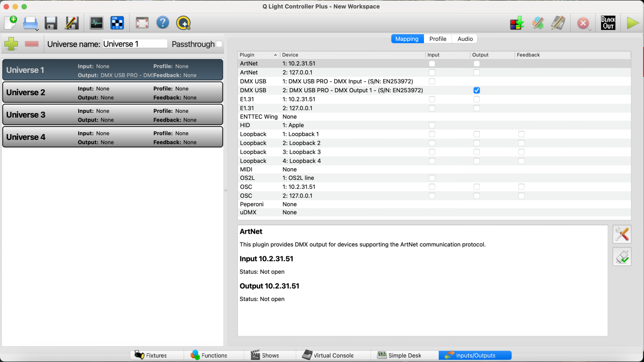Enable ArtNet input on 10.2.31.51

(x=432, y=63)
